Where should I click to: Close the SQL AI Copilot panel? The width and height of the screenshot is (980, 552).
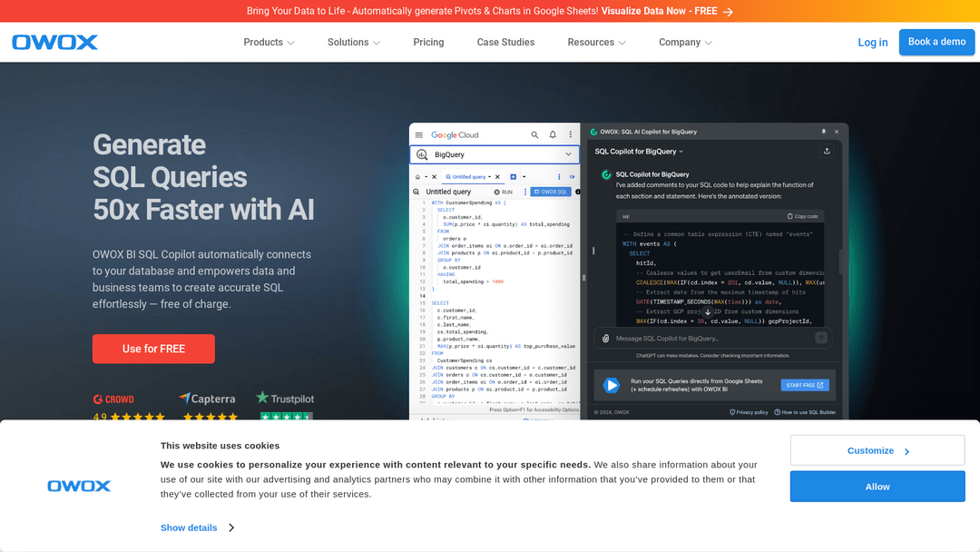[x=837, y=132]
